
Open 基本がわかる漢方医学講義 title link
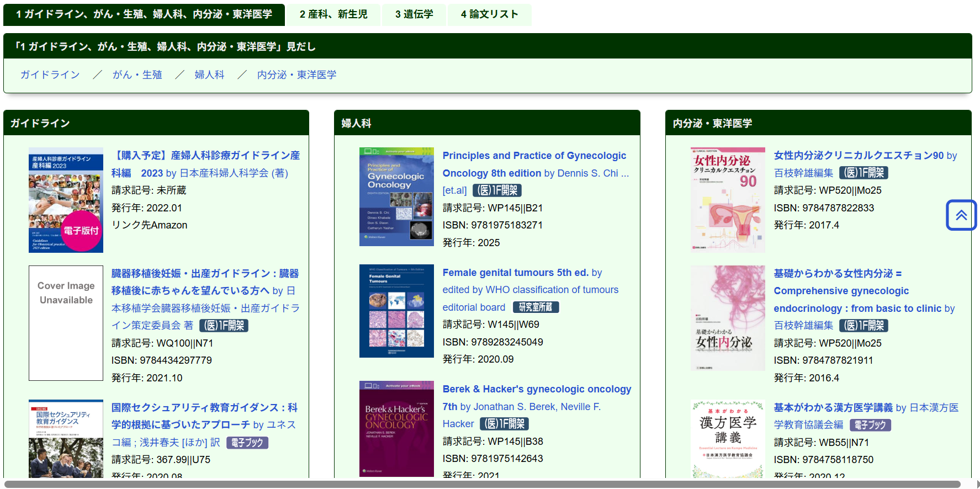866,416
